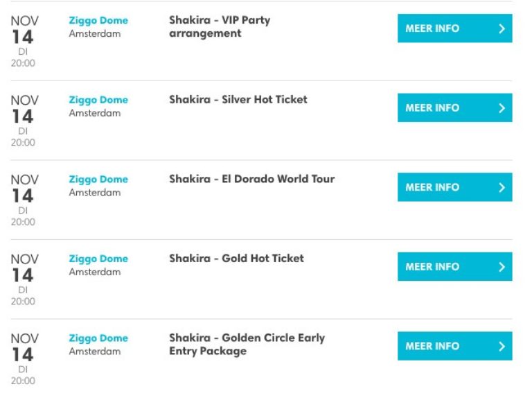
Task: Click chevron arrow on Silver Hot Ticket row
Action: click(x=502, y=108)
